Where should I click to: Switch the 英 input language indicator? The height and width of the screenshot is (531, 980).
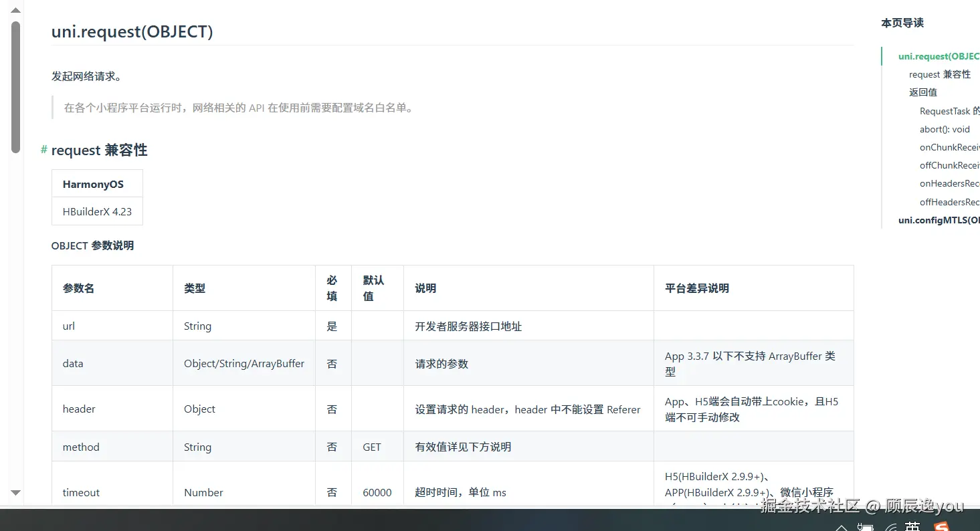(912, 527)
